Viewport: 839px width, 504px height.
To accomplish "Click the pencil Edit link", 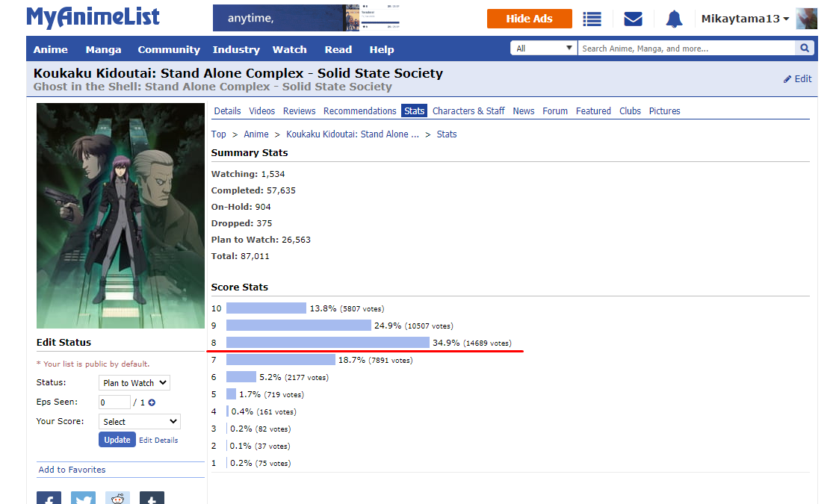I will pyautogui.click(x=797, y=79).
